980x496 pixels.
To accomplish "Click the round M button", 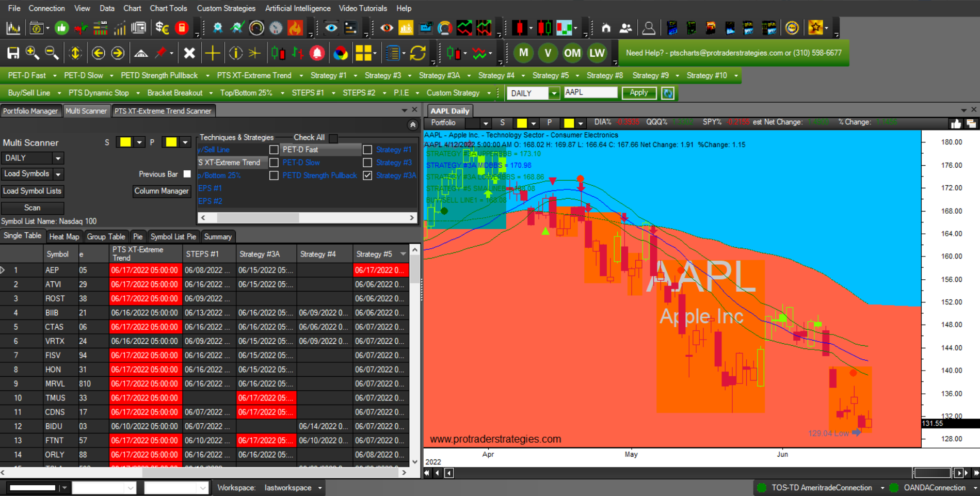I will pyautogui.click(x=524, y=53).
